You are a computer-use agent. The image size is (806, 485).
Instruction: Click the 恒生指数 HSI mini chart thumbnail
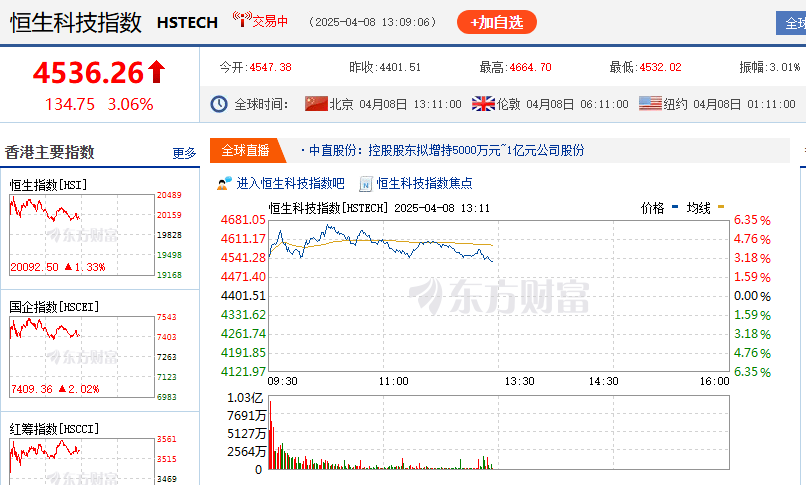[82, 235]
